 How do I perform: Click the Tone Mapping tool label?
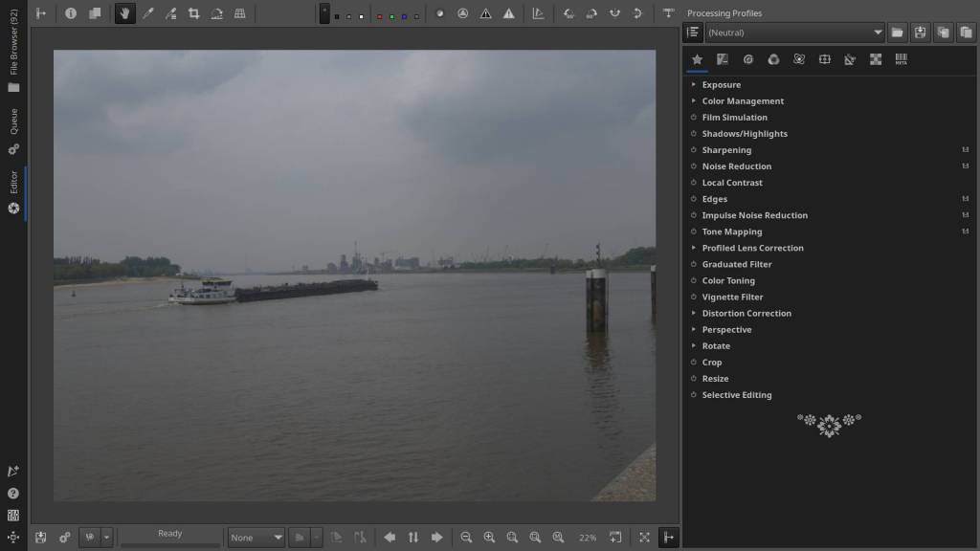(x=731, y=231)
